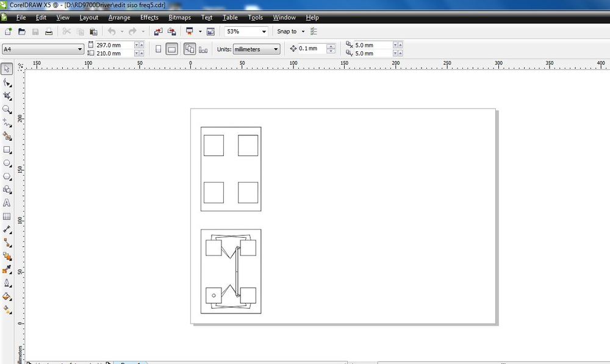
Task: Choose the Interactive Fill tool
Action: (7, 310)
